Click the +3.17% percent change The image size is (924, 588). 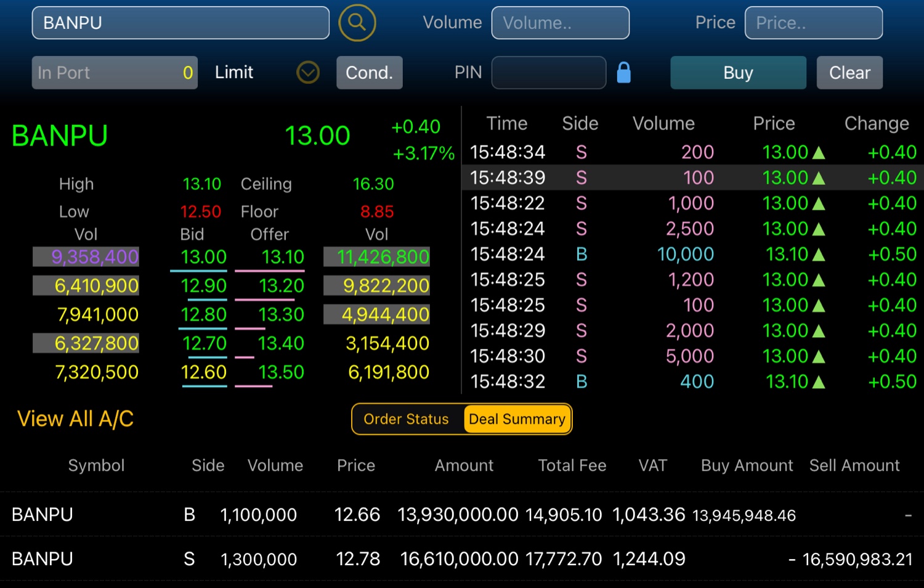coord(424,153)
